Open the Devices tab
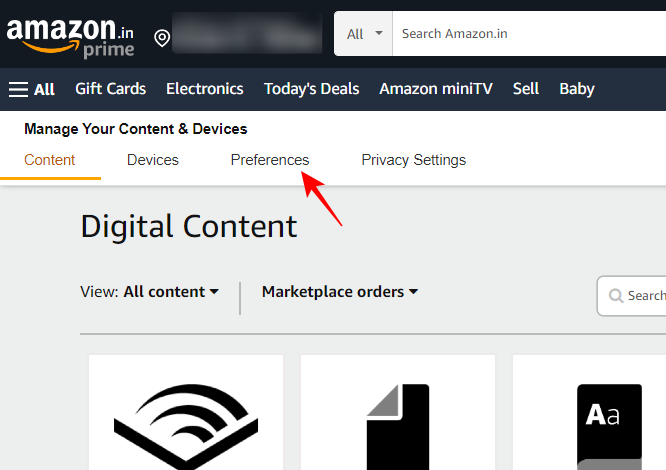The image size is (666, 470). pyautogui.click(x=153, y=160)
